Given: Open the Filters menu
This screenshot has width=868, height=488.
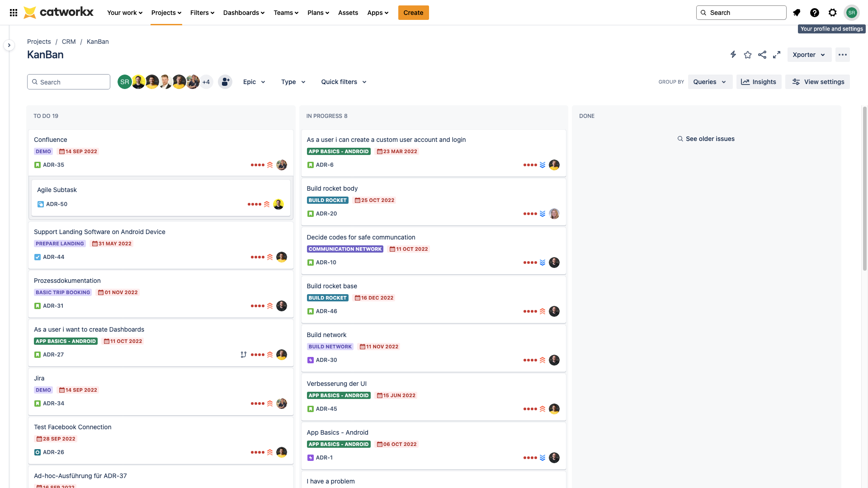Looking at the screenshot, I should coord(202,13).
